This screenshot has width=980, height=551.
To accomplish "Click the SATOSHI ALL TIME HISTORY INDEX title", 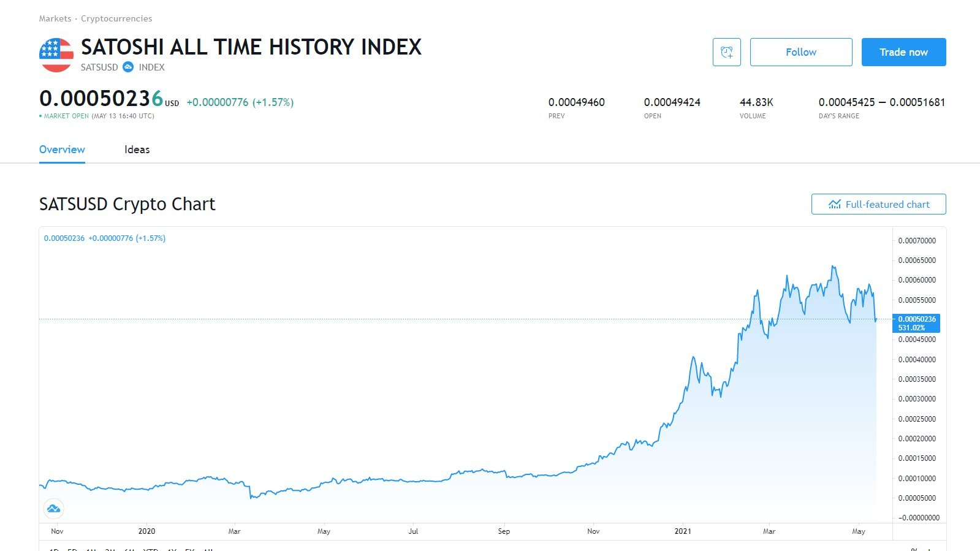I will pos(251,47).
